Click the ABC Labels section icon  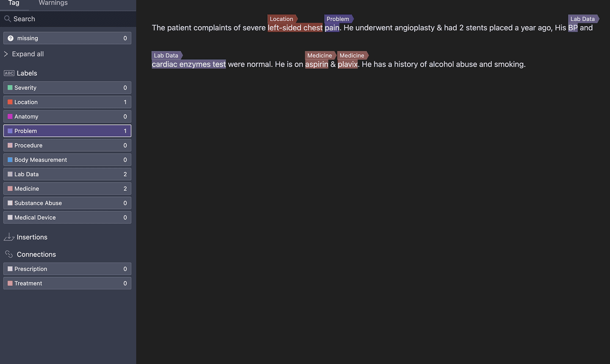click(x=9, y=73)
